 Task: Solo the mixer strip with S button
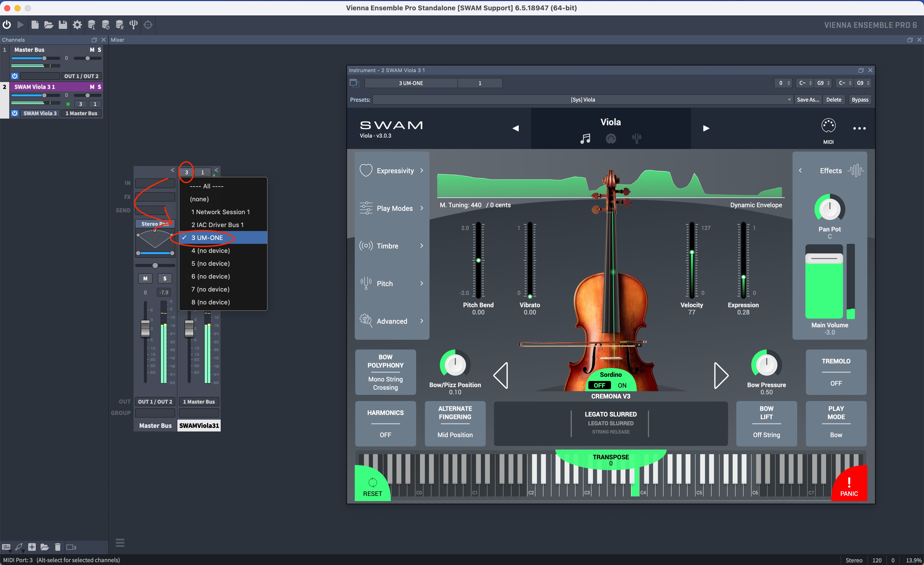(x=165, y=278)
